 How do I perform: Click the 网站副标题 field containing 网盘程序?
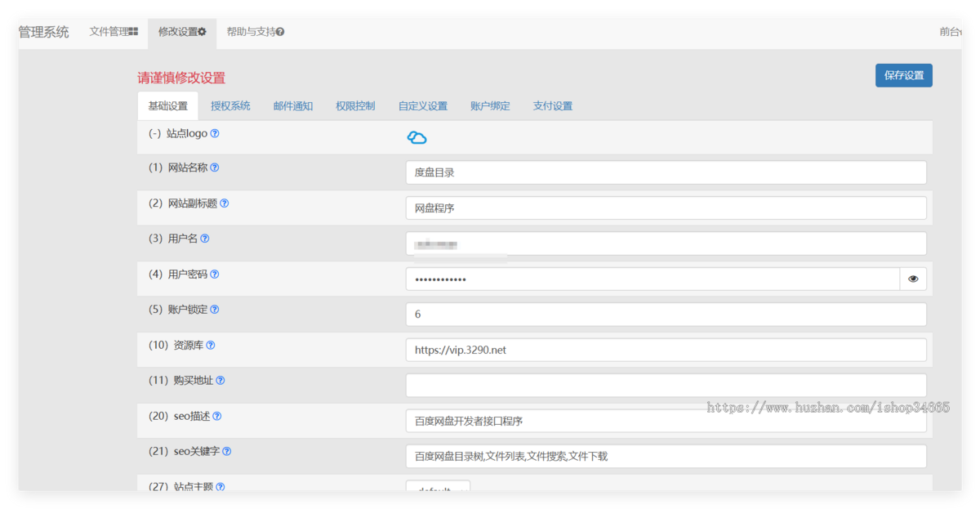pos(666,208)
